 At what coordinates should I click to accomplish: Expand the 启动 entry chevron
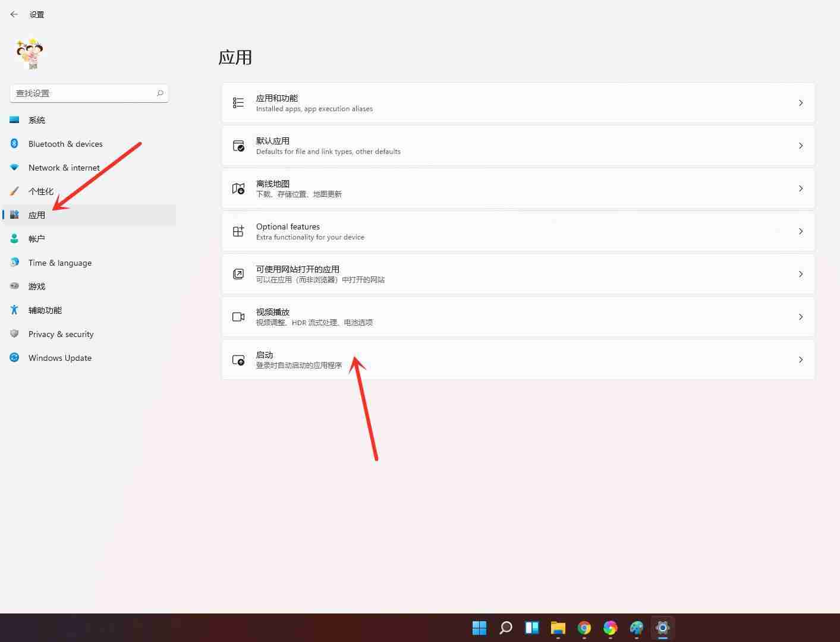801,360
